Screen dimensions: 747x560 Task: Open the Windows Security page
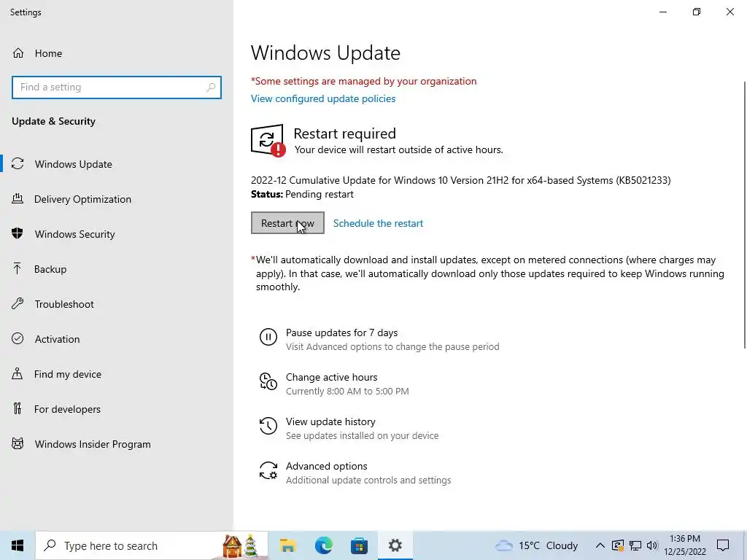(x=117, y=234)
